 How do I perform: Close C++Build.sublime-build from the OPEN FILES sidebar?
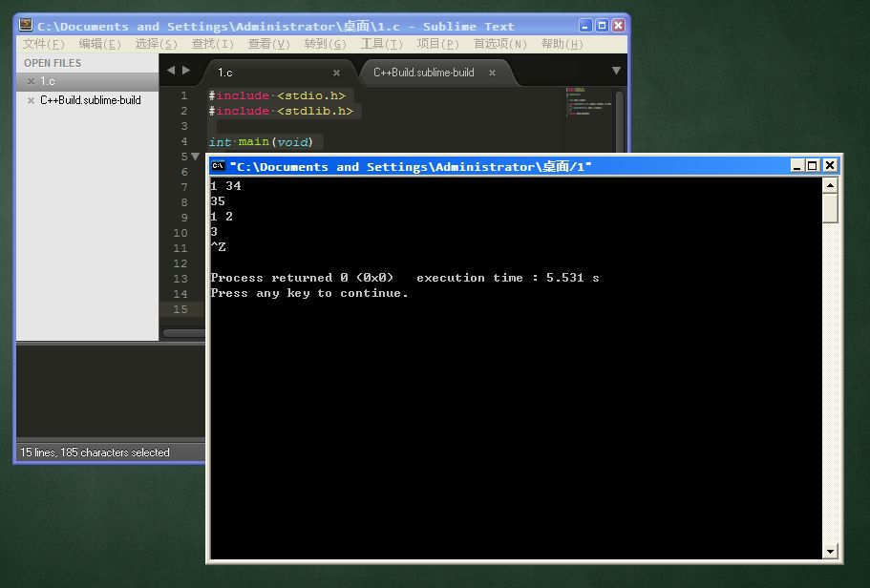tap(30, 99)
